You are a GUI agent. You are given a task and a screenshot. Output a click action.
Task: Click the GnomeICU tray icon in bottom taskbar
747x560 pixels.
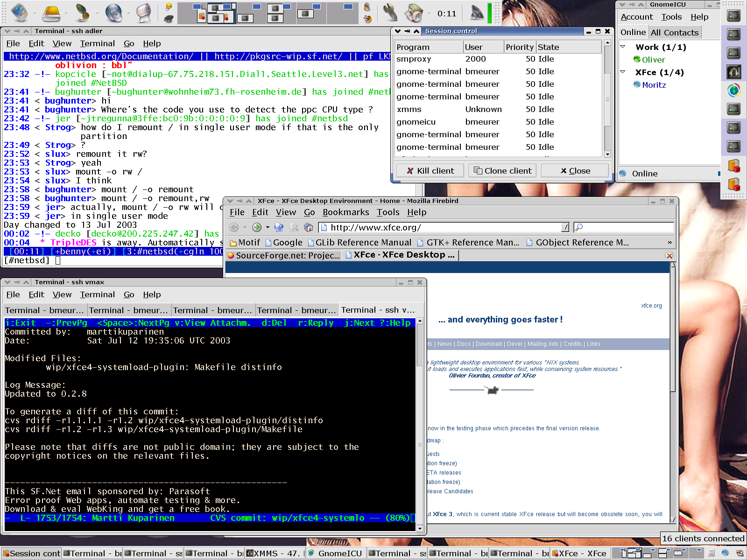(725, 553)
